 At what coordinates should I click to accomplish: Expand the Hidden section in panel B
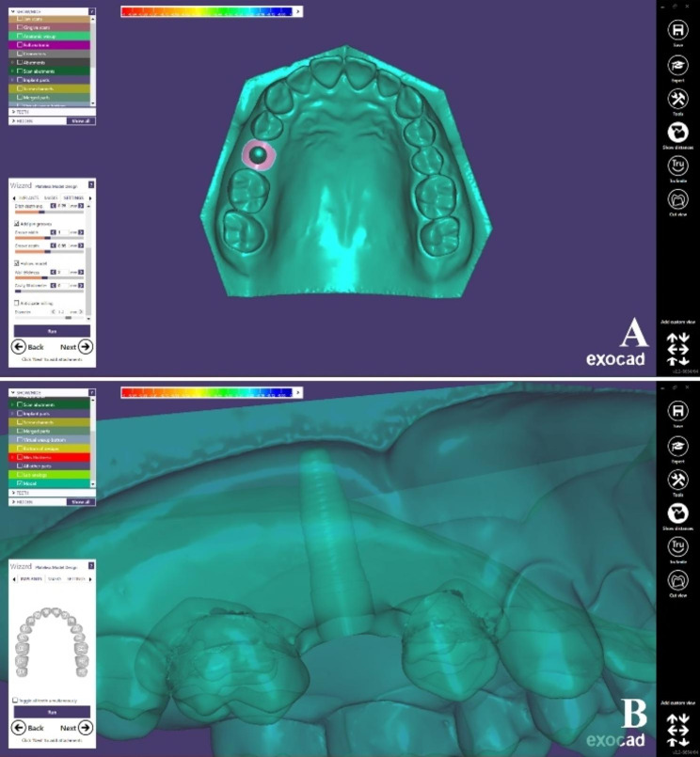pyautogui.click(x=13, y=501)
